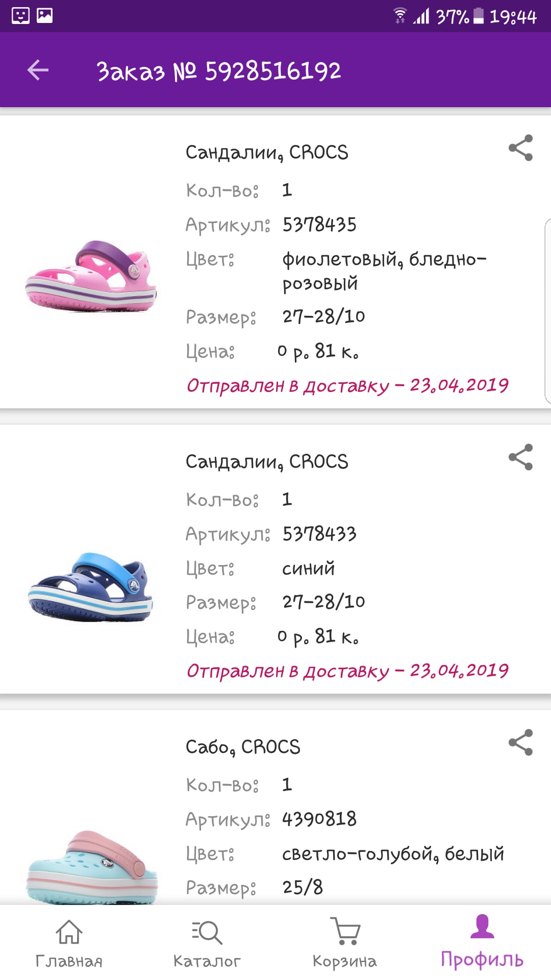The image size is (551, 980).
Task: Tap the picture notification icon in status bar
Action: tap(45, 16)
